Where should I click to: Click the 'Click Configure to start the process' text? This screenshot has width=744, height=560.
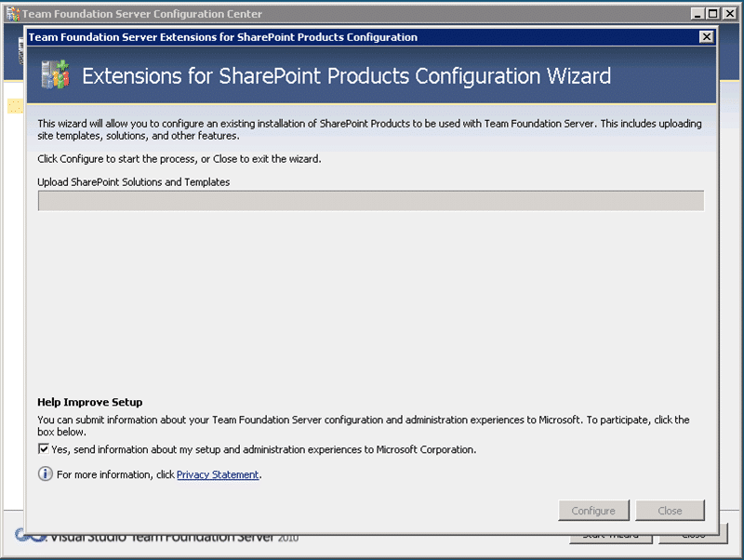[179, 159]
